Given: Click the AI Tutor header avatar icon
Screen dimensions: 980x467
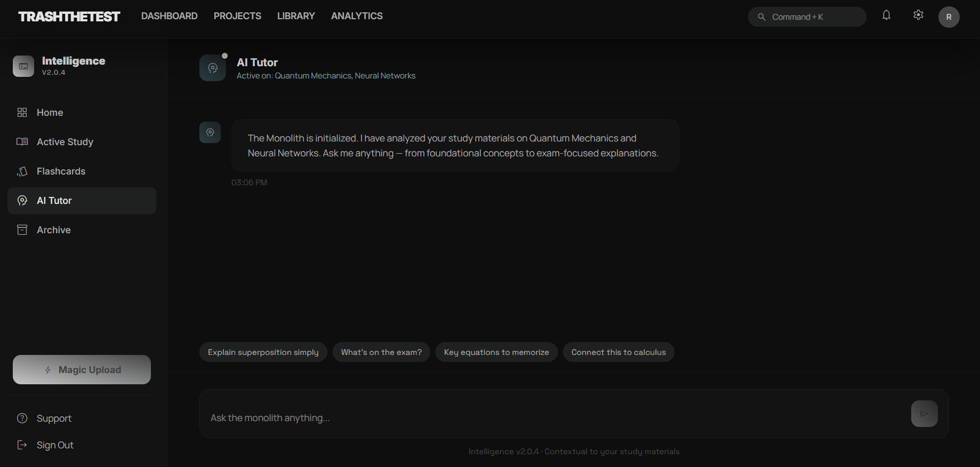Looking at the screenshot, I should (213, 68).
